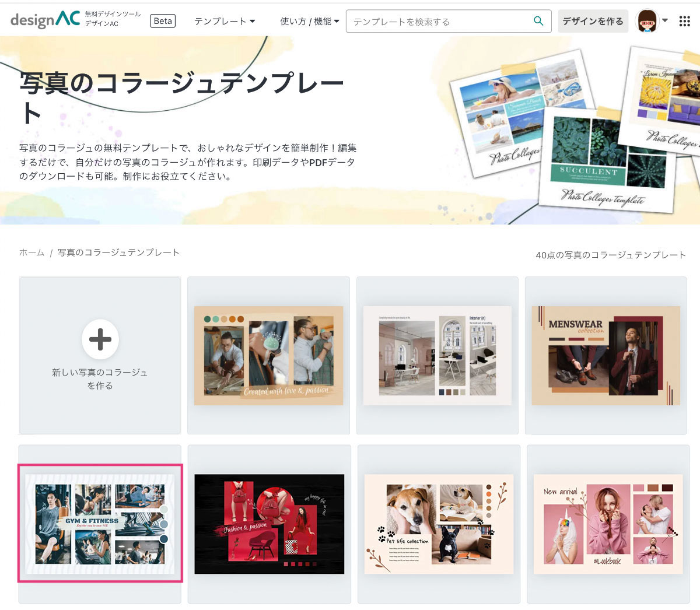This screenshot has height=610, width=700.
Task: Click the plus icon to create new collage
Action: [x=100, y=339]
